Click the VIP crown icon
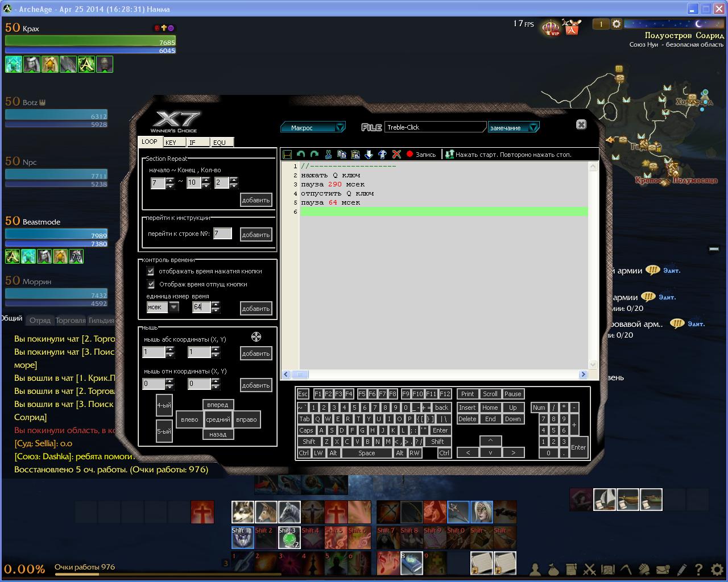Viewport: 728px width, 582px height. tap(551, 27)
